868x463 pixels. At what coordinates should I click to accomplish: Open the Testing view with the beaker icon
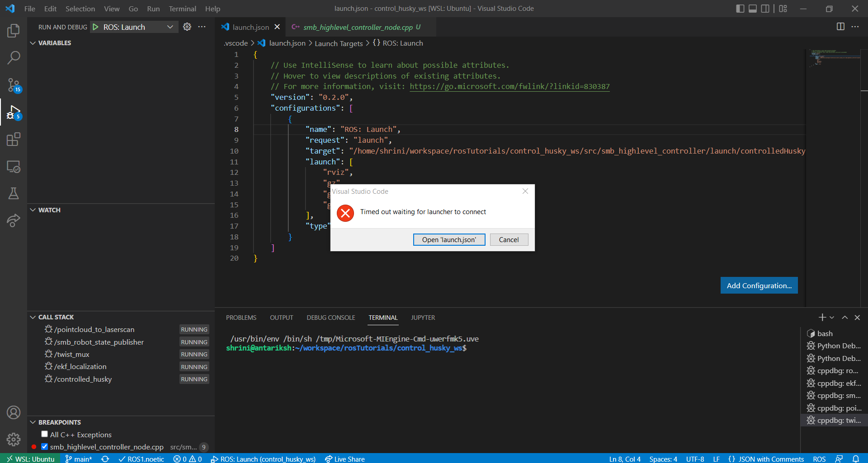coord(14,193)
